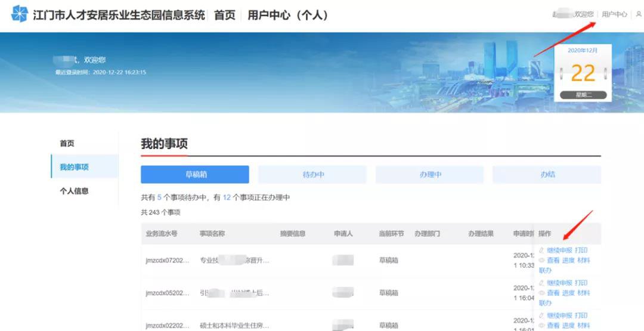Viewport: 644px width, 331px height.
Task: Click the pencil icon in second table row
Action: (541, 283)
